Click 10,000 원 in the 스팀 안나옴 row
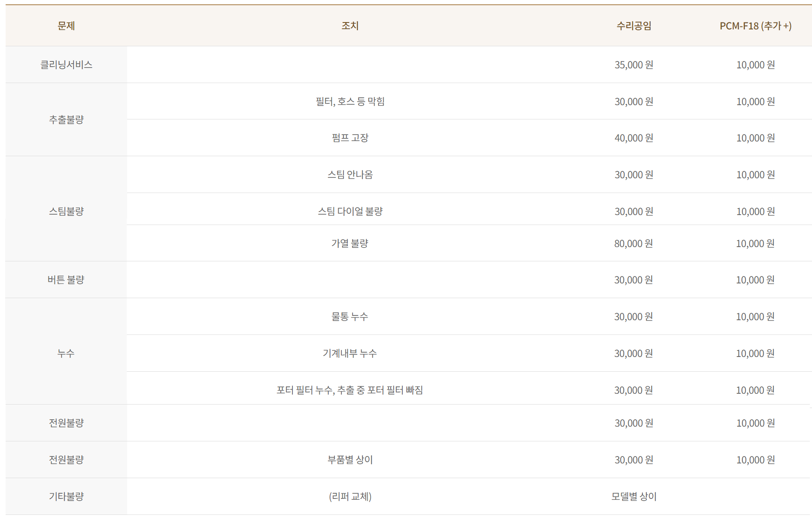The width and height of the screenshot is (812, 524). (755, 175)
